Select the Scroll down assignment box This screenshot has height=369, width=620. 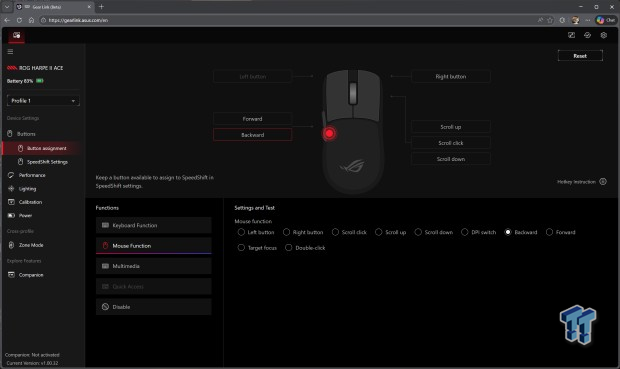tap(450, 159)
